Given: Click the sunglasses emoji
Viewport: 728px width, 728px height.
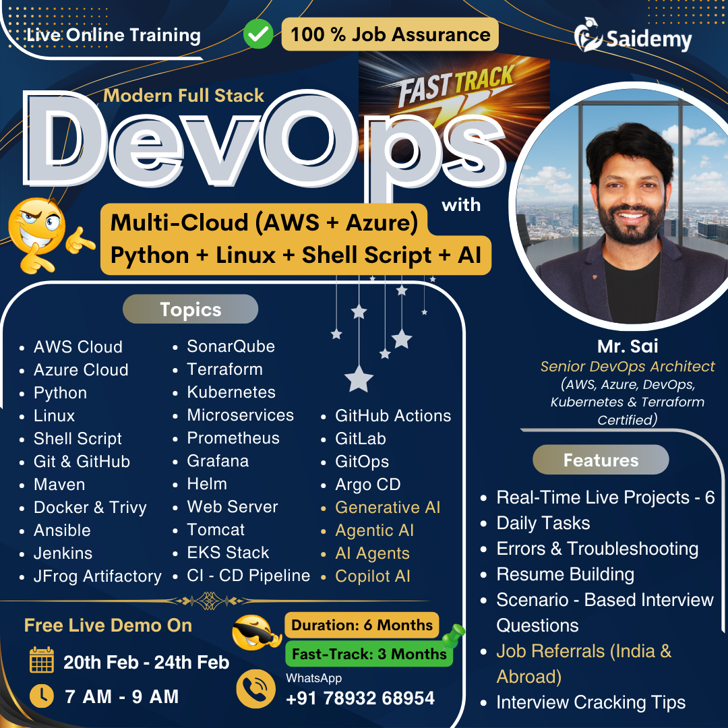Looking at the screenshot, I should pos(256,632).
